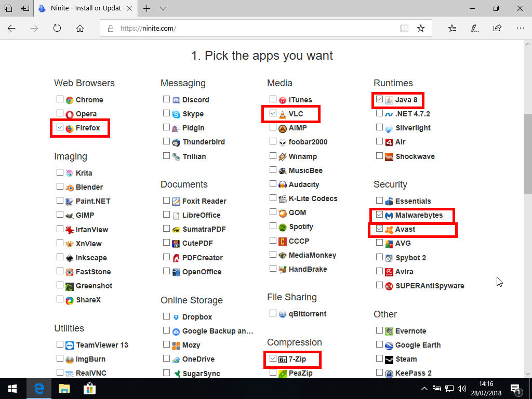Check the OneDrive checkbox
This screenshot has width=532, height=399.
[x=167, y=358]
